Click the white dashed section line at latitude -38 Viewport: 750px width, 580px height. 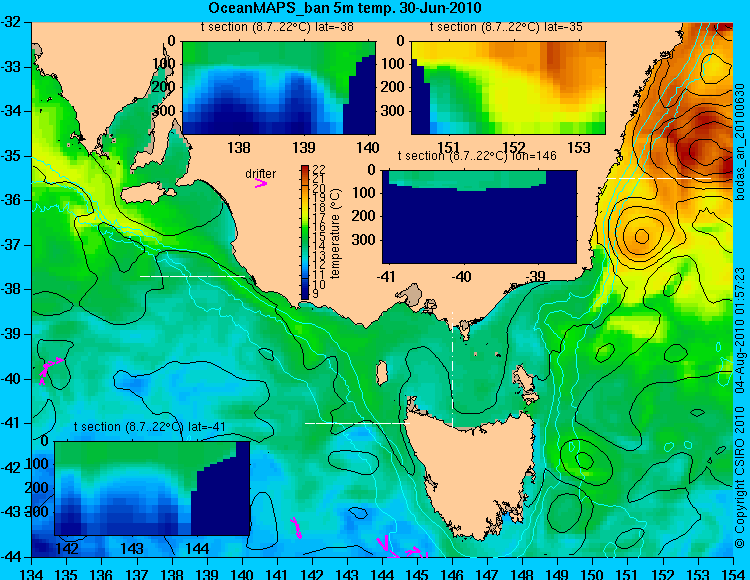pos(192,276)
